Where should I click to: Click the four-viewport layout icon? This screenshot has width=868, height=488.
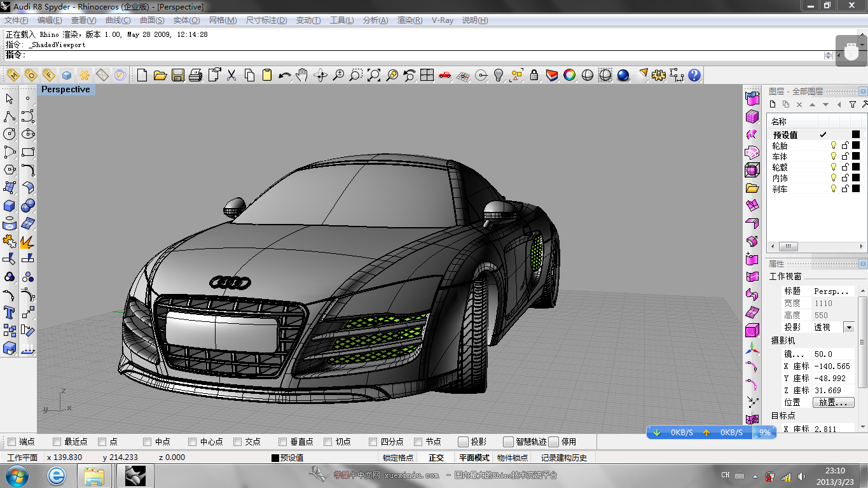pos(427,75)
